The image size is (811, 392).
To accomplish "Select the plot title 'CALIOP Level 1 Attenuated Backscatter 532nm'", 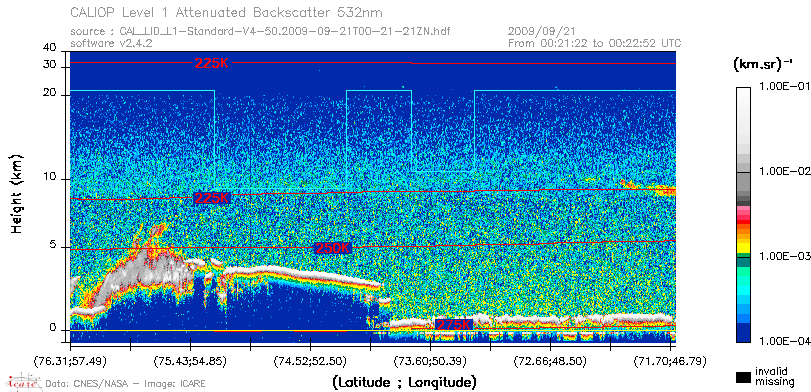I will click(x=227, y=12).
